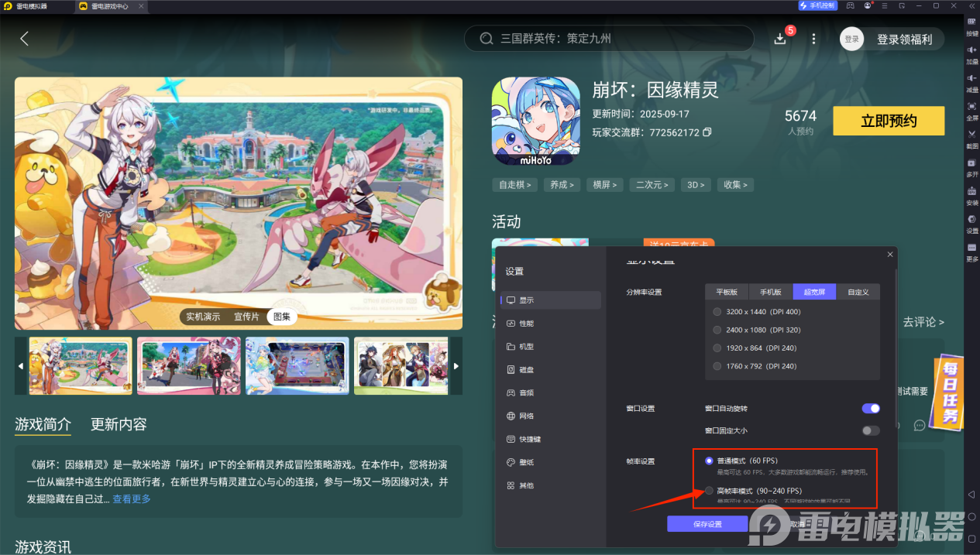Click the search field 三国群英传：策定九州
The height and width of the screenshot is (555, 980).
[609, 39]
